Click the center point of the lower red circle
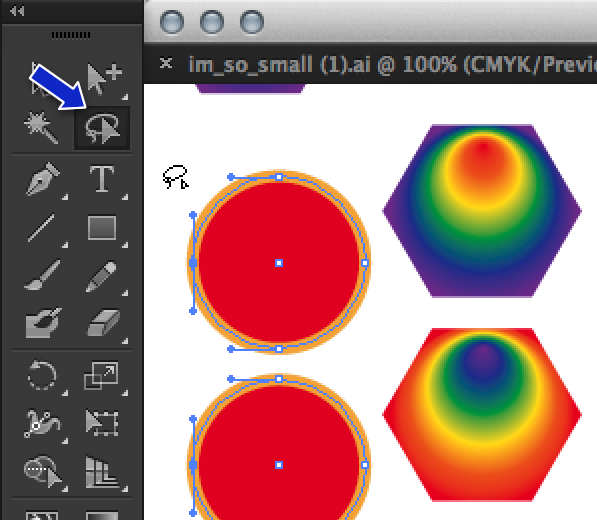 (279, 465)
